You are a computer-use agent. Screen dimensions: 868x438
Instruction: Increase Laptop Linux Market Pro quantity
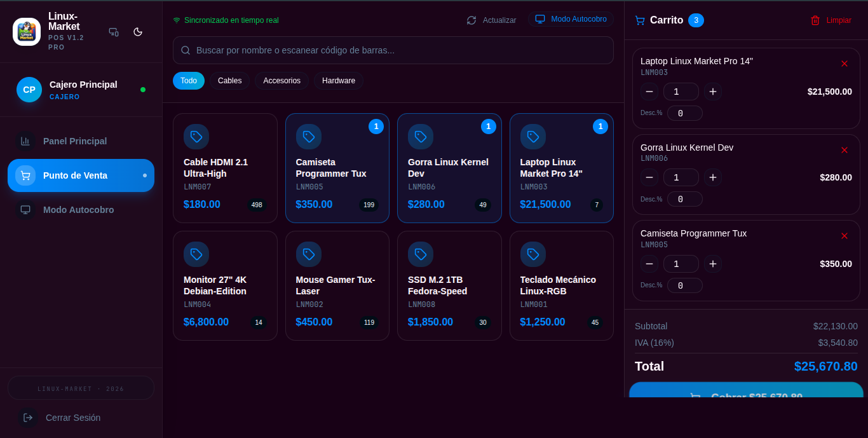[x=713, y=92]
